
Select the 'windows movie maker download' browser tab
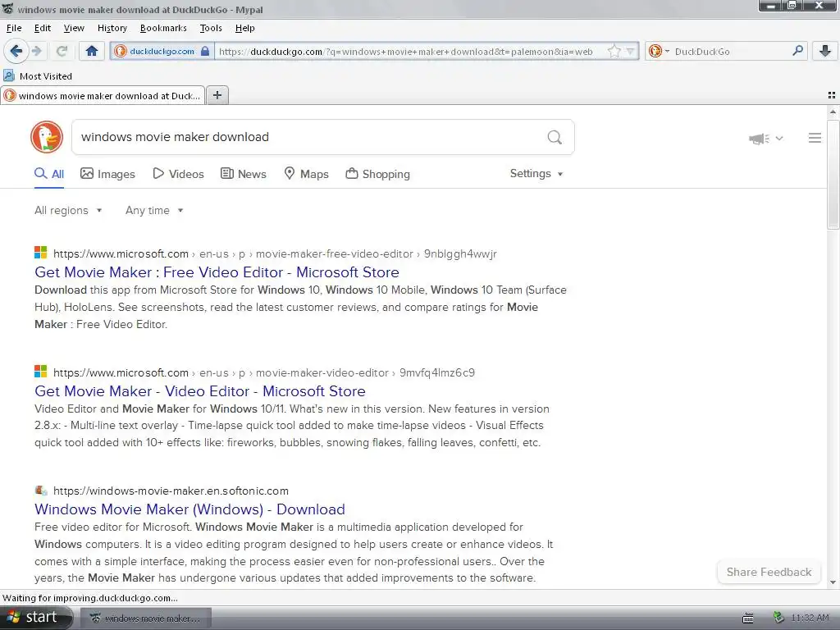(103, 95)
